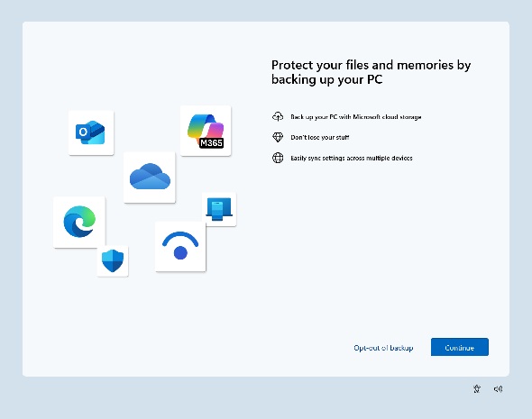Viewport: 532px width, 419px height.
Task: Click the blue arc and dot icon tile
Action: click(180, 247)
